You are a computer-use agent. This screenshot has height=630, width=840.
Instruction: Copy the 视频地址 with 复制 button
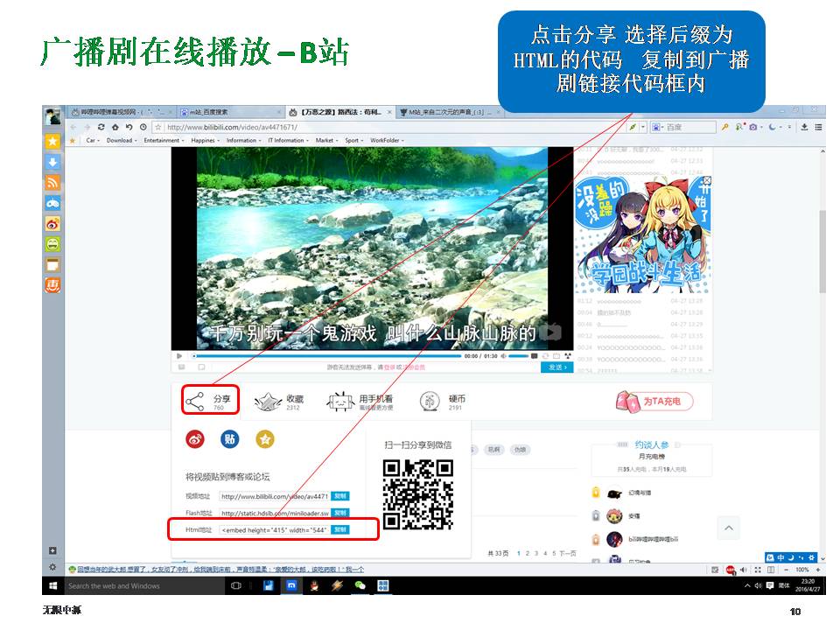[340, 496]
